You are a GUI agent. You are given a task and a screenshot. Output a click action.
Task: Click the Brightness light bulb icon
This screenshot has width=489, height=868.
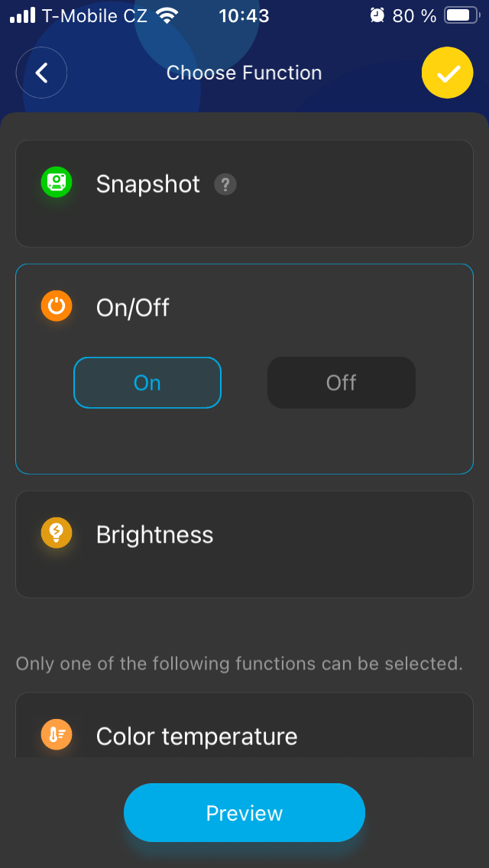tap(57, 533)
